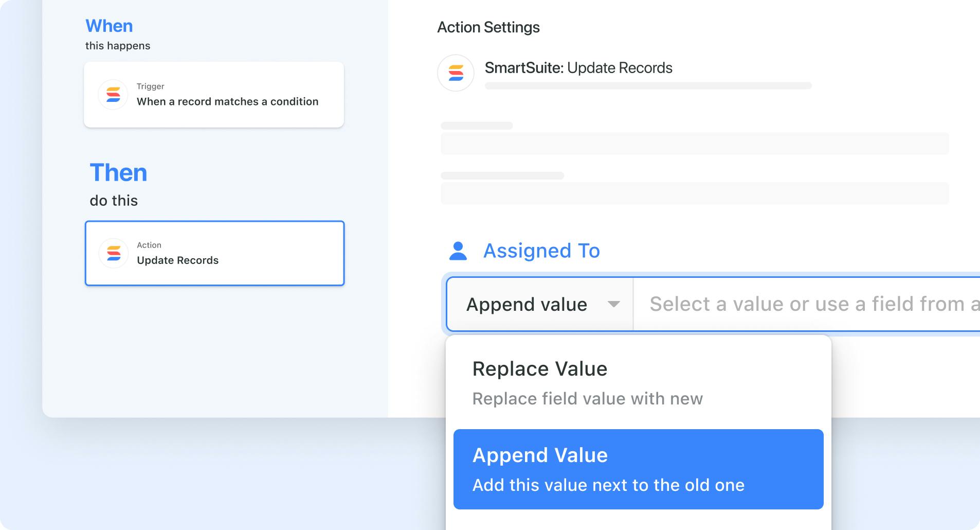Click the 'SmartSuite: Update Records' title
This screenshot has height=530, width=980.
[578, 68]
